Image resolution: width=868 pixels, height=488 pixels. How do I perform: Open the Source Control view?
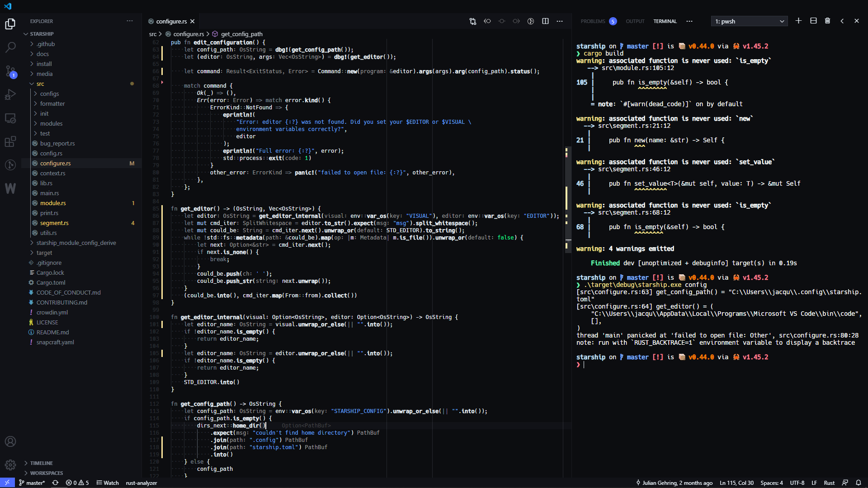[x=10, y=71]
